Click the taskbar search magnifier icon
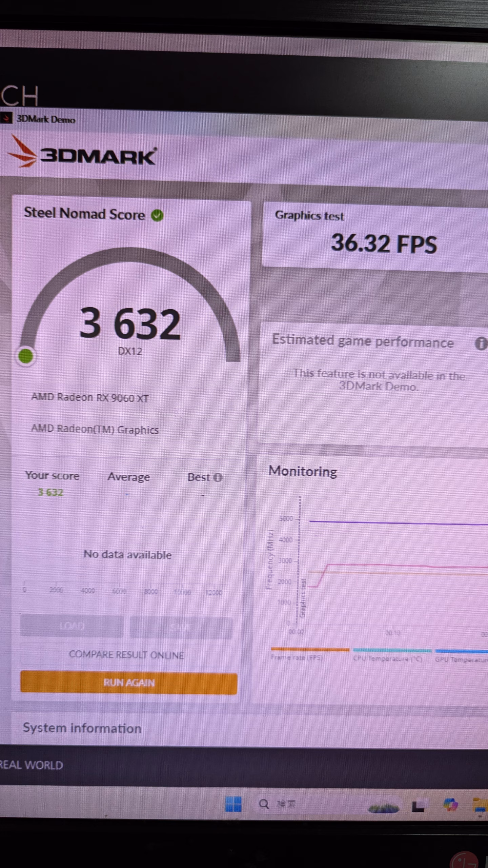Image resolution: width=488 pixels, height=868 pixels. tap(264, 804)
